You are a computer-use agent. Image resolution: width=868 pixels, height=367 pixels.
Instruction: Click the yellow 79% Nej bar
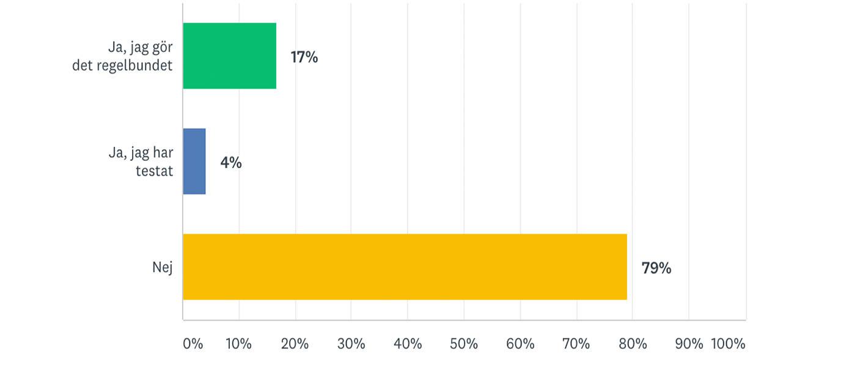[405, 267]
